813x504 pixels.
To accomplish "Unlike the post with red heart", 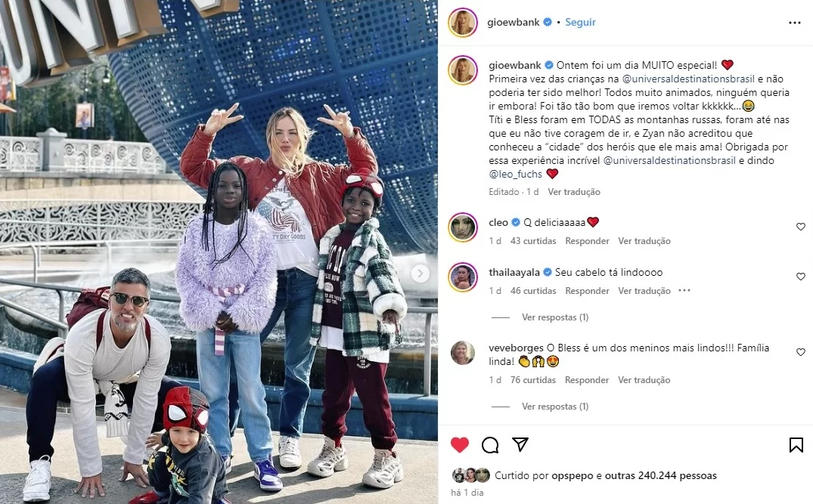I will [x=459, y=445].
